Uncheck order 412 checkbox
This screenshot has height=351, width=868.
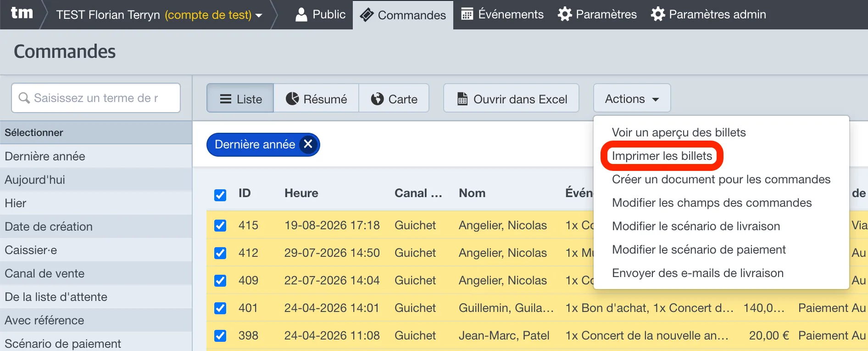click(x=220, y=253)
